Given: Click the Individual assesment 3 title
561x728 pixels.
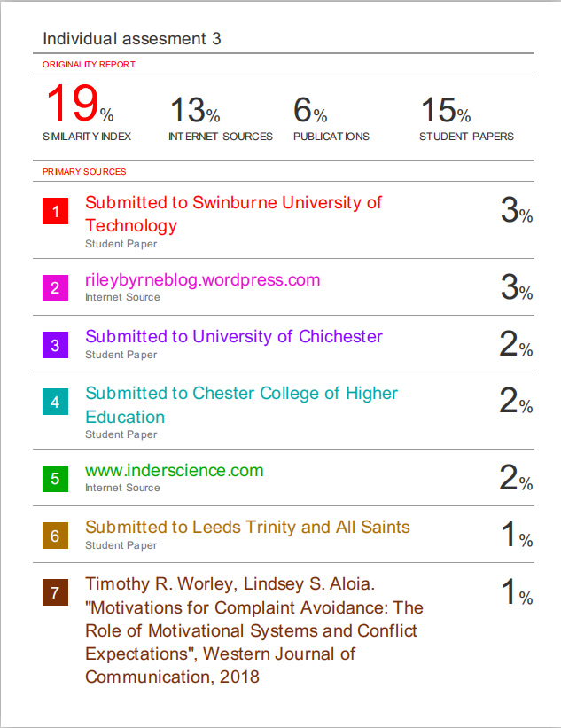Looking at the screenshot, I should click(131, 39).
